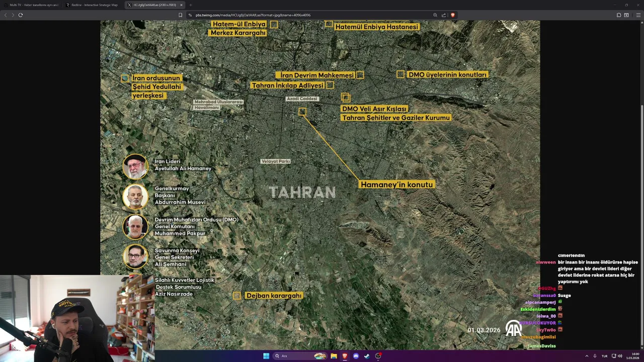
Task: Click the İran Devrim Mahkemesi label
Action: click(317, 75)
